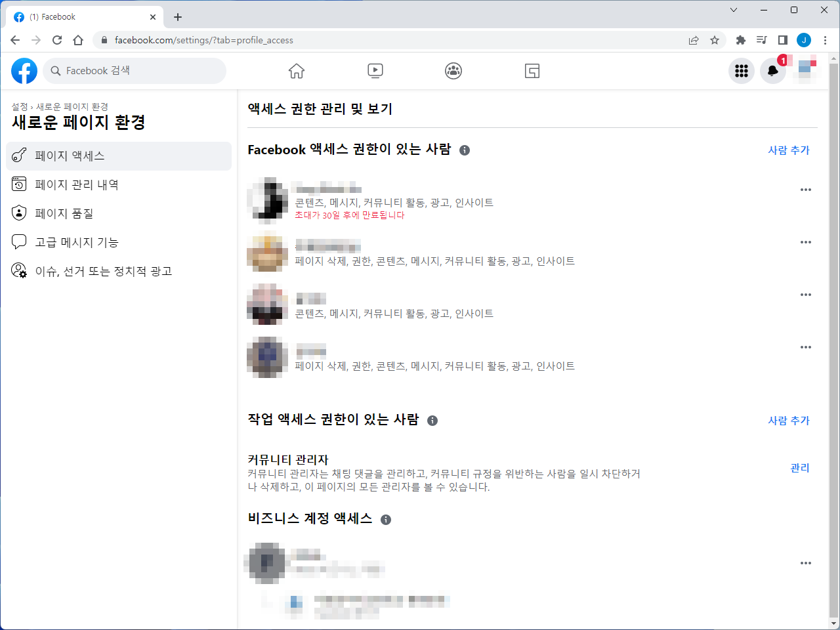
Task: Click the info icon beside 작업 액세스 권한이 있는 사람
Action: point(432,421)
